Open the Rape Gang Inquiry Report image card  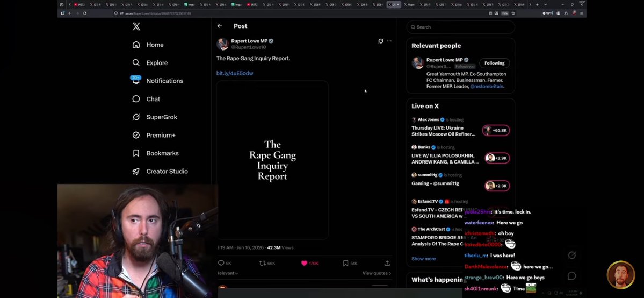[x=272, y=160]
